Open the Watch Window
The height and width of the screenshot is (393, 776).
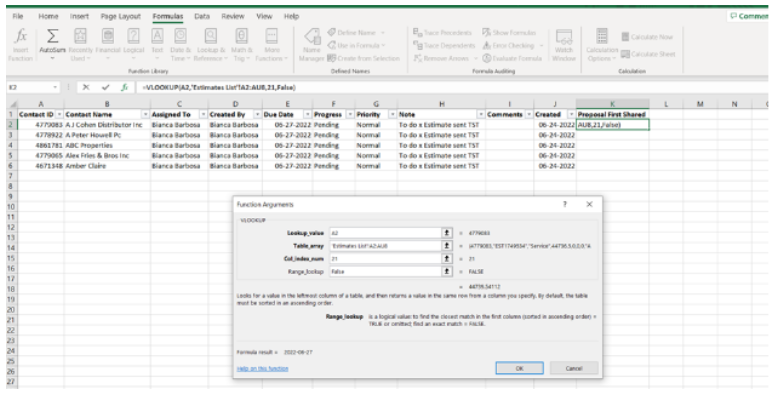click(x=564, y=45)
